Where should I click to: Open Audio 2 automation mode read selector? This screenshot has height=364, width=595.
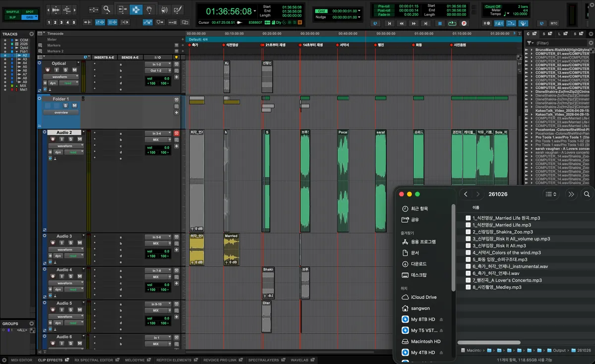pyautogui.click(x=73, y=152)
